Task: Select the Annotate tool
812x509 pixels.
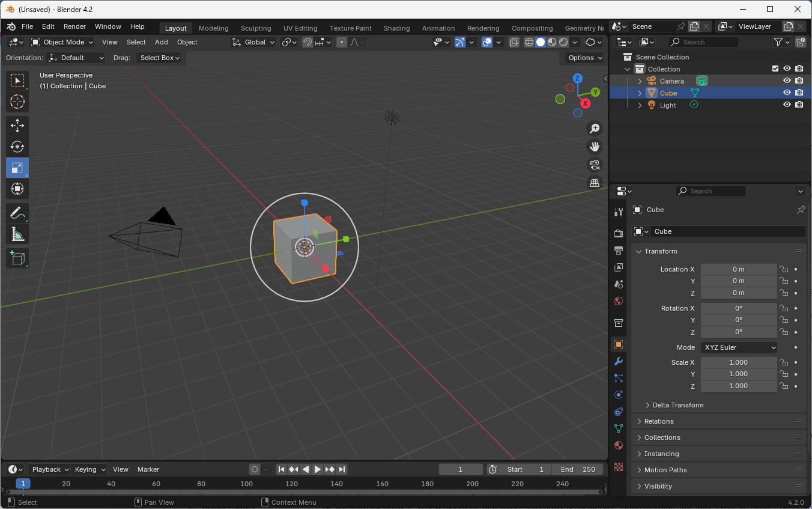Action: click(x=17, y=213)
